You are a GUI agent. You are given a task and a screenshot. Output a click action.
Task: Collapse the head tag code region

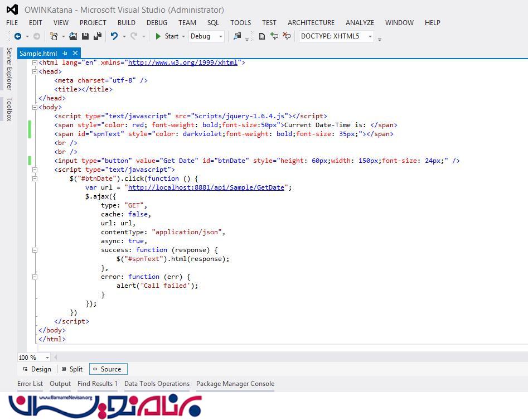[35, 71]
